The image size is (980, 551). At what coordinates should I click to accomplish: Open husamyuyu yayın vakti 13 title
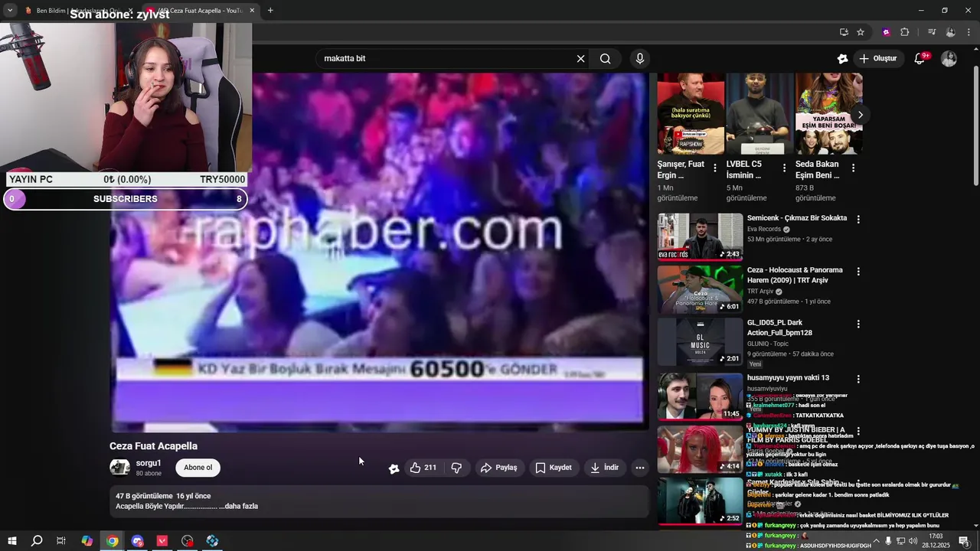788,377
